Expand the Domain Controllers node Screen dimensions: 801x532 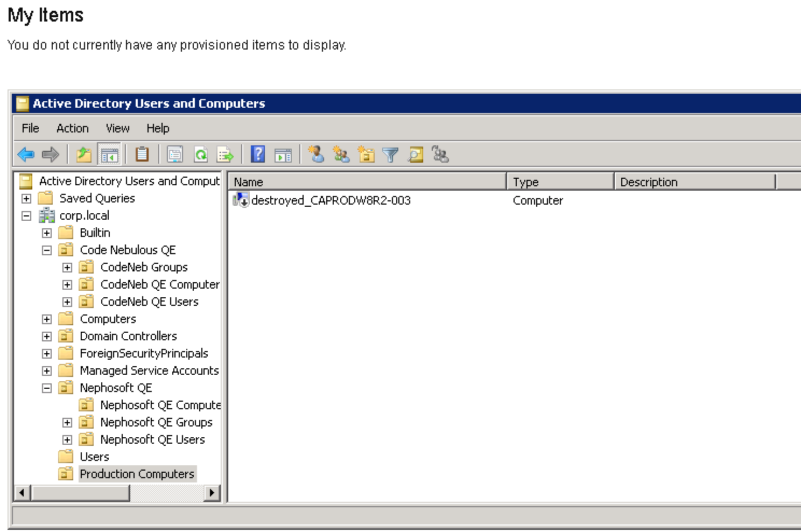point(47,337)
